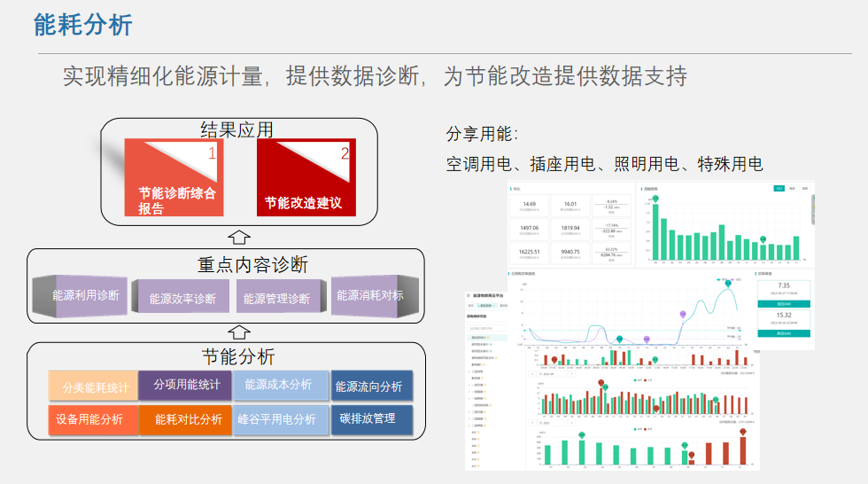Click the 节能改造建议 red tile
Image resolution: width=868 pixels, height=484 pixels.
click(x=306, y=177)
